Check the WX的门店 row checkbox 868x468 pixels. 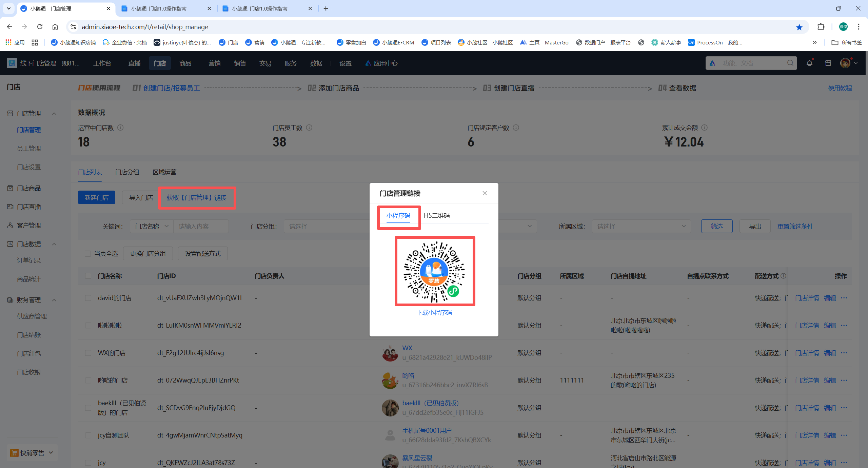(x=88, y=353)
